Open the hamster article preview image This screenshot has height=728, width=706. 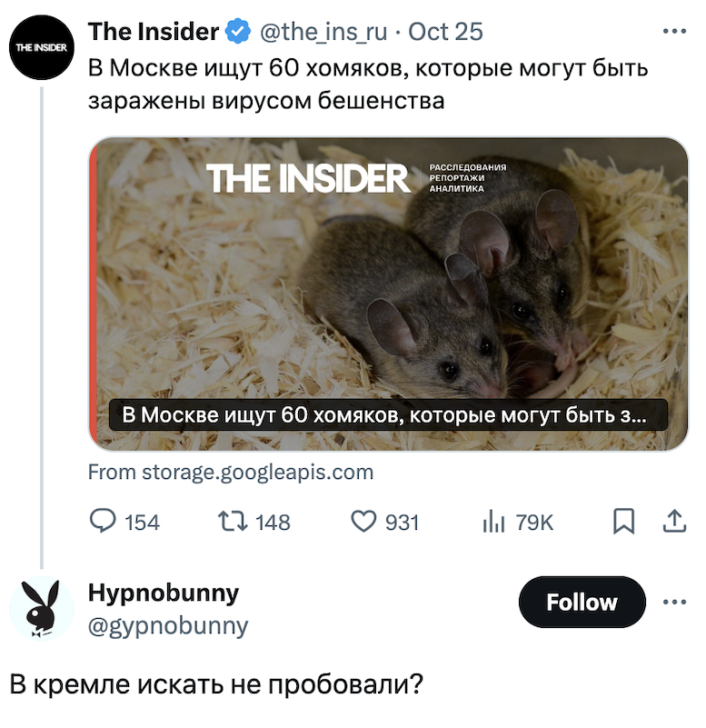[x=389, y=293]
